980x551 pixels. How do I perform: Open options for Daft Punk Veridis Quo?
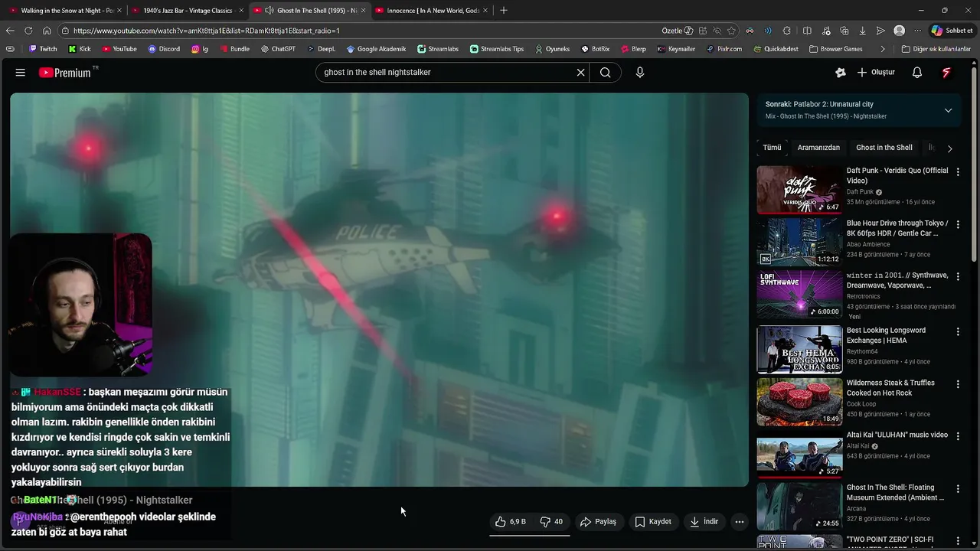click(958, 172)
